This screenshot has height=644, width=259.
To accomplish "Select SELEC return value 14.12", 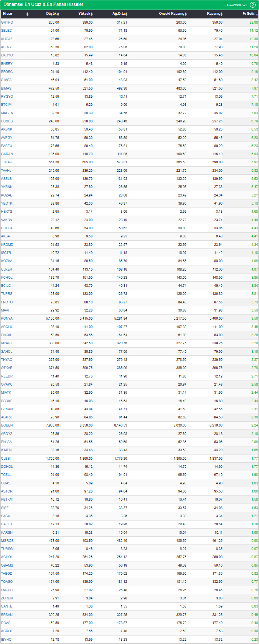I will 253,31.
